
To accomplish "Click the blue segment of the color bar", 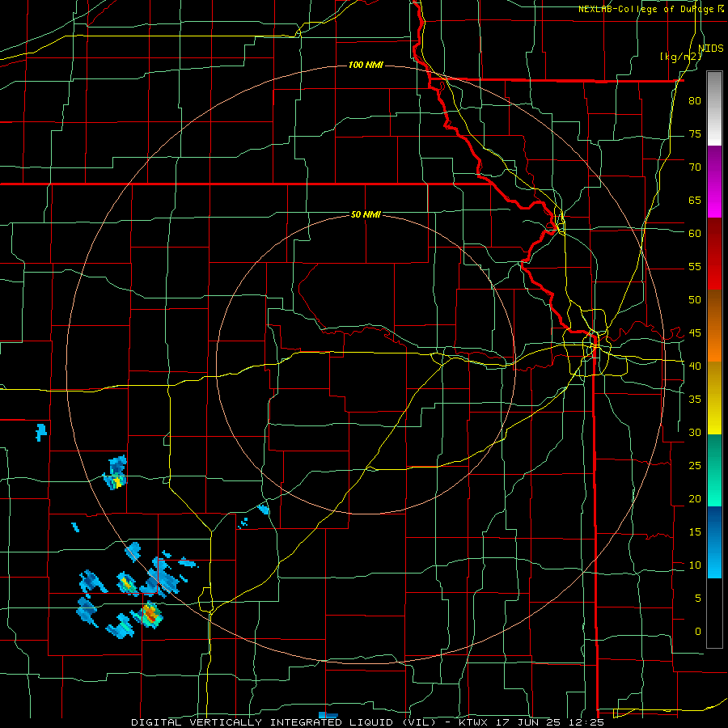I will pyautogui.click(x=714, y=542).
